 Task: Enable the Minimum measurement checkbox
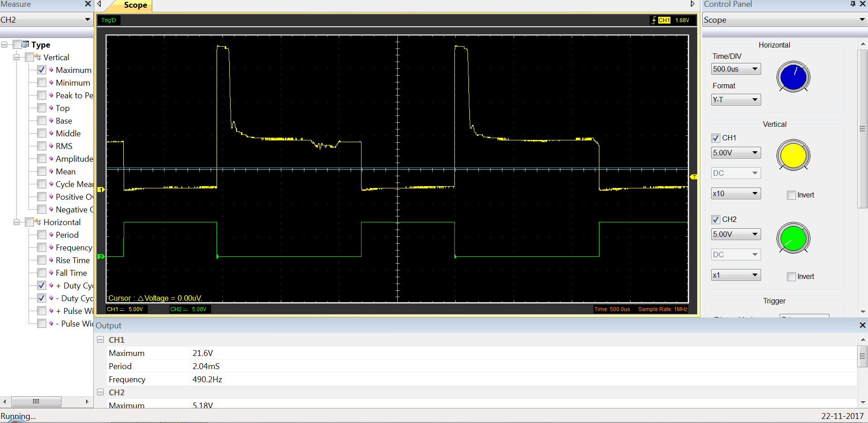pyautogui.click(x=42, y=82)
